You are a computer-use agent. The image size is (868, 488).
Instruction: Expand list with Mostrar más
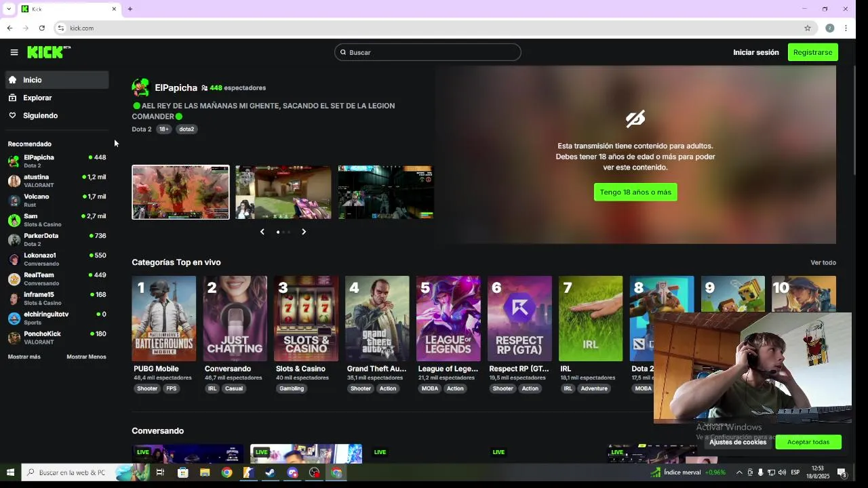(x=24, y=357)
